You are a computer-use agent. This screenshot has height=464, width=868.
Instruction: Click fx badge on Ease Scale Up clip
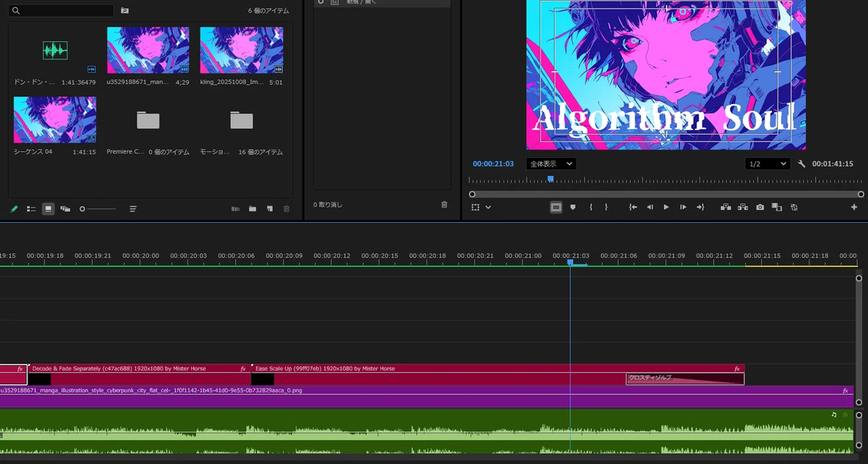click(737, 368)
